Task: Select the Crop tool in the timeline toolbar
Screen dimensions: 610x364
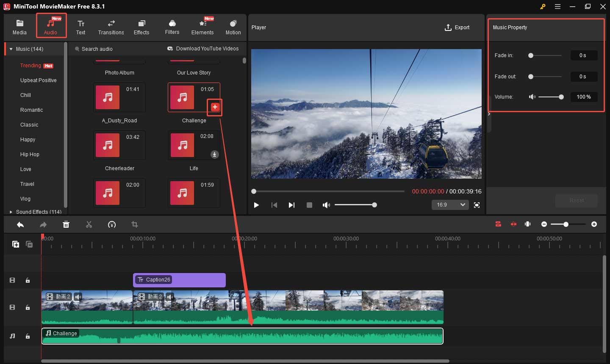Action: [x=135, y=224]
